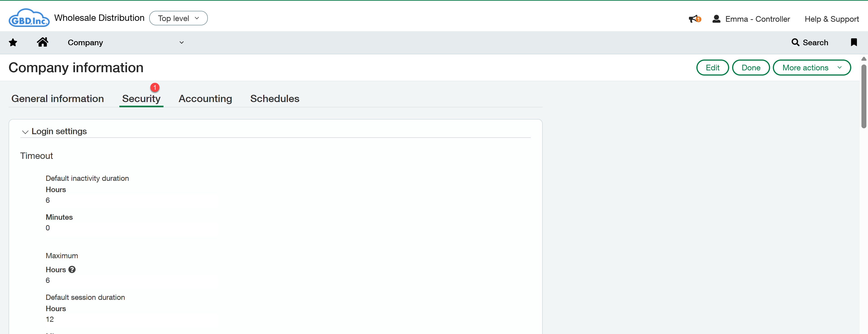The height and width of the screenshot is (334, 868).
Task: Collapse the Login settings section
Action: pyautogui.click(x=25, y=131)
